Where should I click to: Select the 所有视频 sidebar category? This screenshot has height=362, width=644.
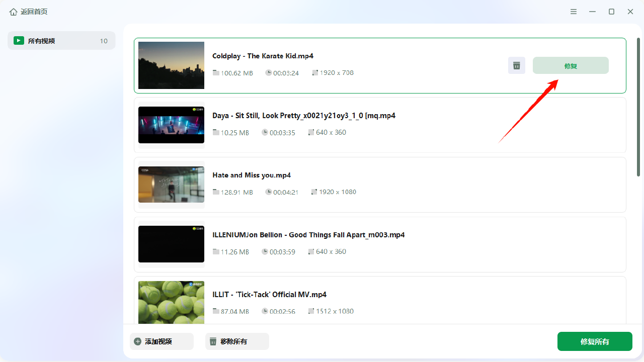pyautogui.click(x=61, y=41)
